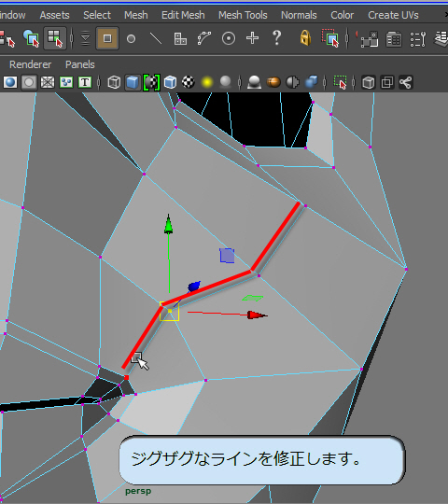The width and height of the screenshot is (448, 504).
Task: Enable the textured checker display icon
Action: [189, 83]
